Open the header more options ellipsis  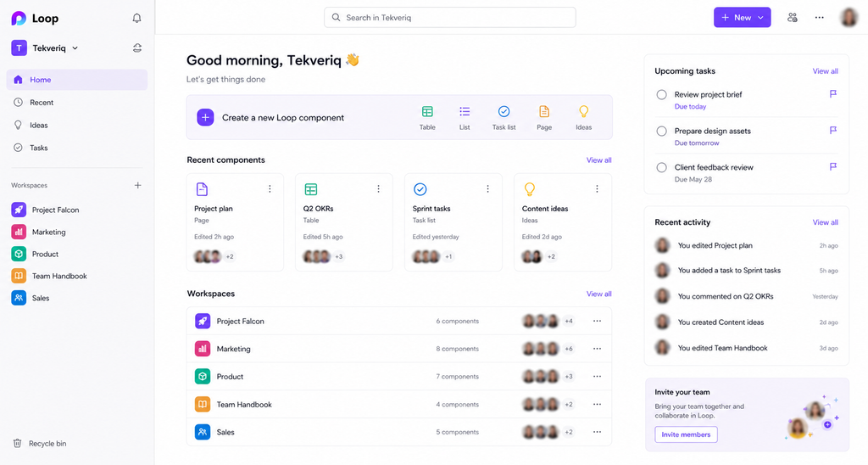820,18
